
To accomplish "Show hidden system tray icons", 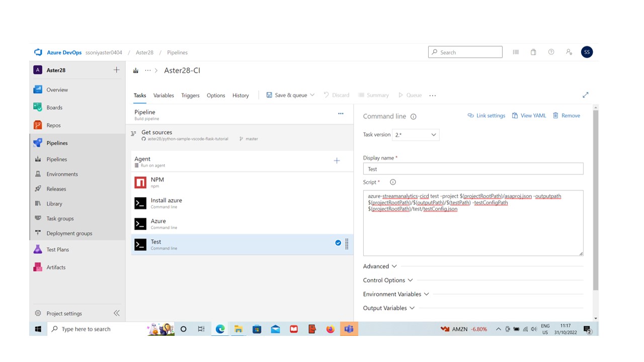I will [x=499, y=329].
